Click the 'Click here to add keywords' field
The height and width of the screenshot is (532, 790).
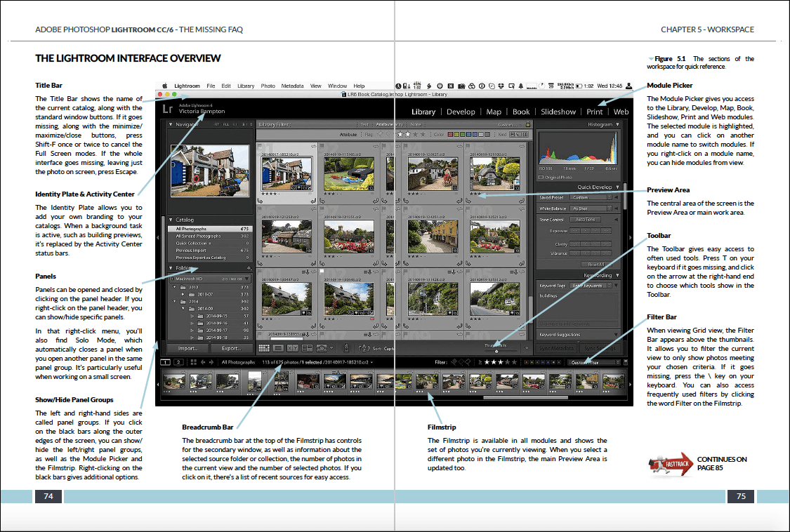[579, 324]
